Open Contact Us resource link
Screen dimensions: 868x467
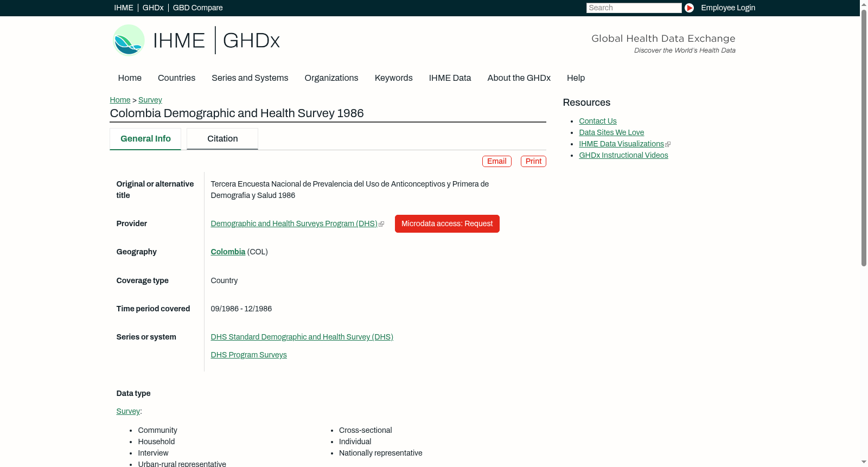click(x=598, y=121)
